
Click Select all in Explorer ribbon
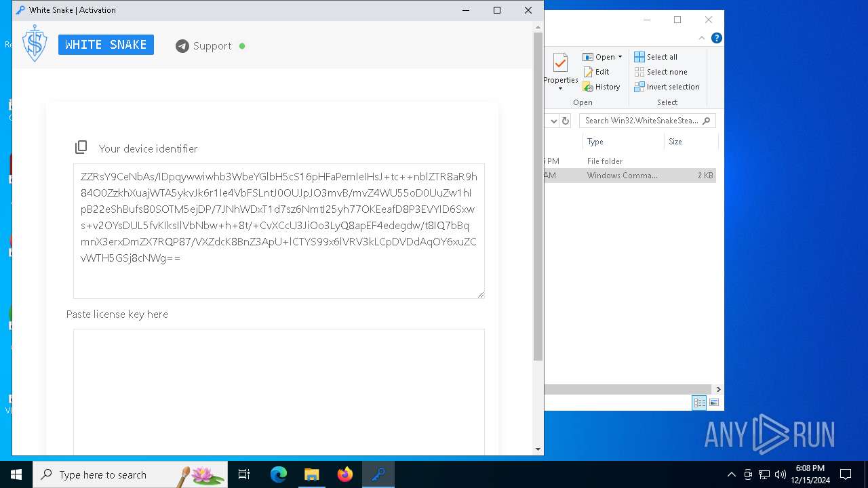(656, 57)
